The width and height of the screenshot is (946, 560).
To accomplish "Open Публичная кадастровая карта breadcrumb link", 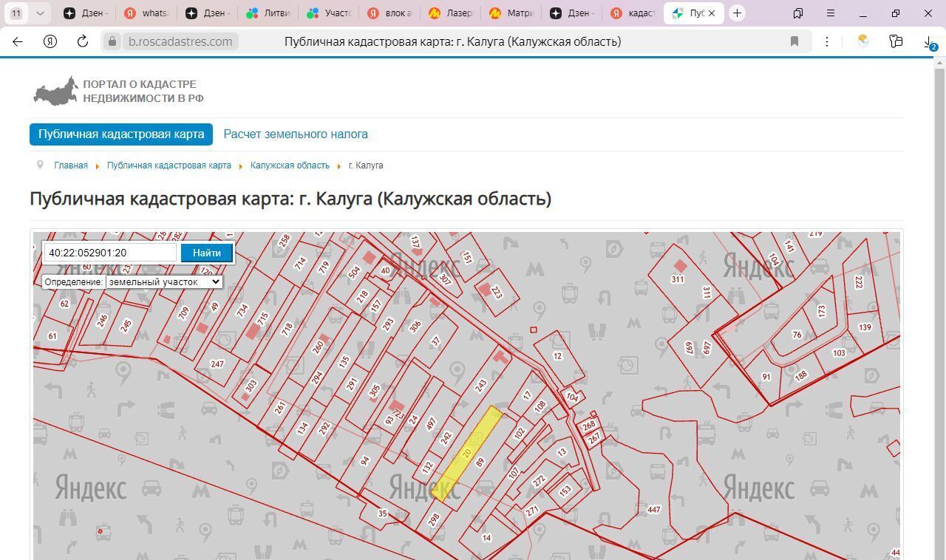I will (169, 165).
